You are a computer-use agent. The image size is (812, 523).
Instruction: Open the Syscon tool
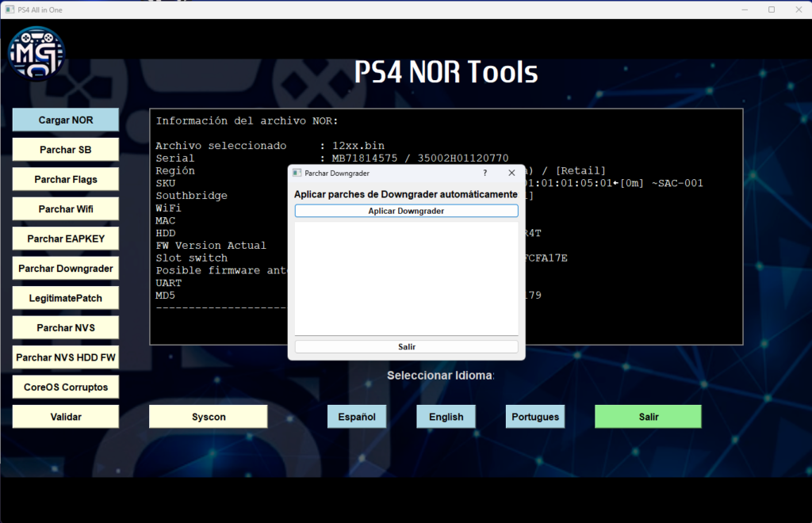pyautogui.click(x=209, y=417)
